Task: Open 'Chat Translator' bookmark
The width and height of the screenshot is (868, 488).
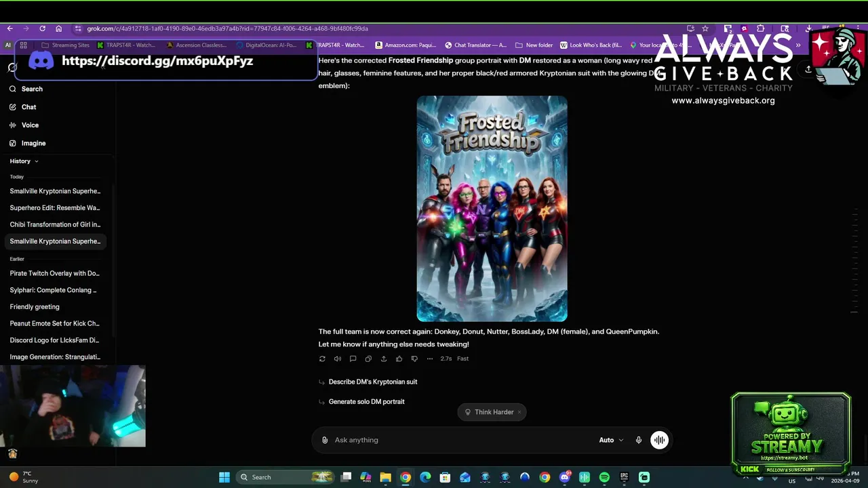Action: pyautogui.click(x=475, y=45)
